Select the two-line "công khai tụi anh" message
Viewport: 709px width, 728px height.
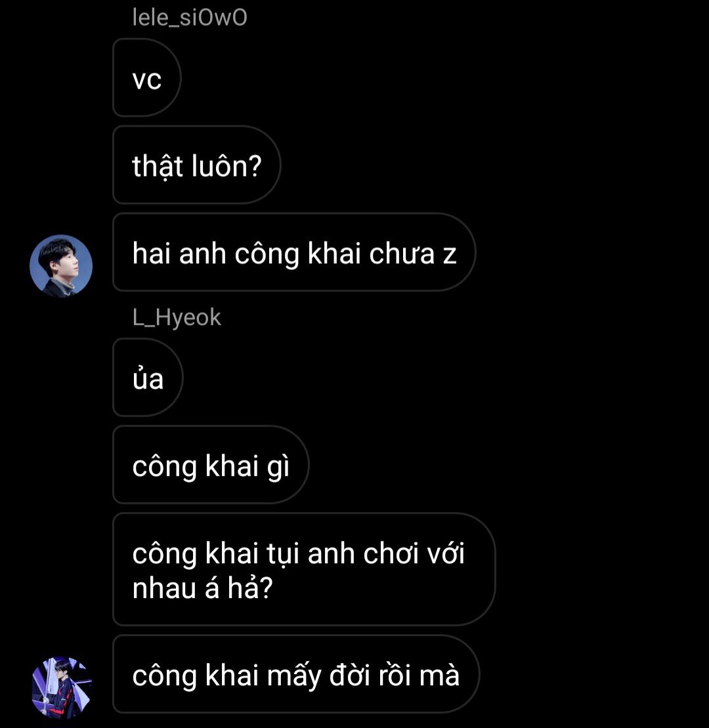click(304, 569)
